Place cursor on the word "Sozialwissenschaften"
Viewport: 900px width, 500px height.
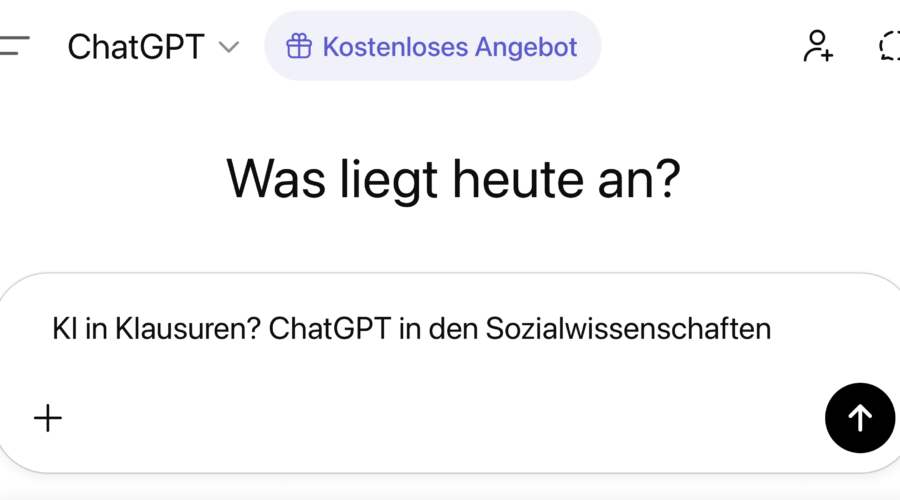(628, 329)
